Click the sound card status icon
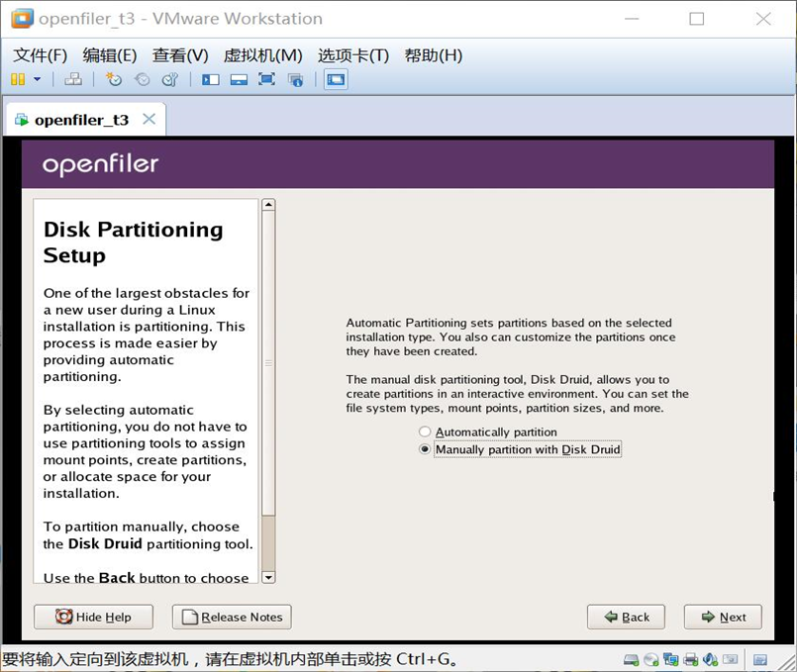This screenshot has height=672, width=797. click(711, 660)
